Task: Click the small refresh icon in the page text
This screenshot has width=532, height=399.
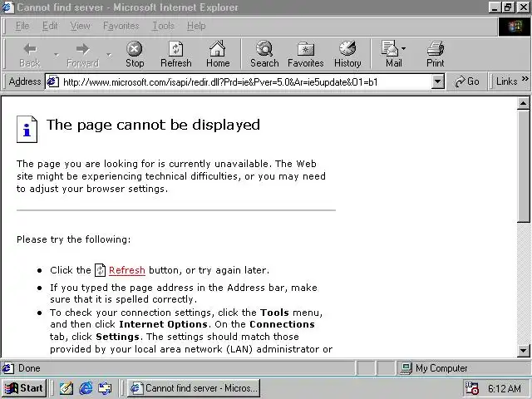Action: (100, 270)
